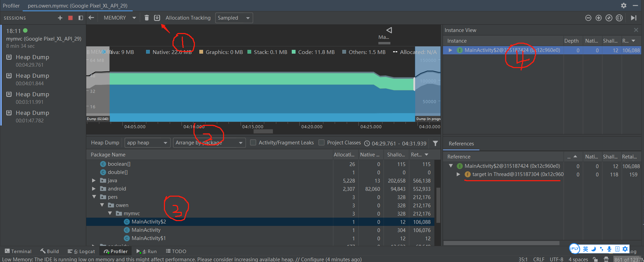Toggle IME moon mode icon

tap(593, 249)
